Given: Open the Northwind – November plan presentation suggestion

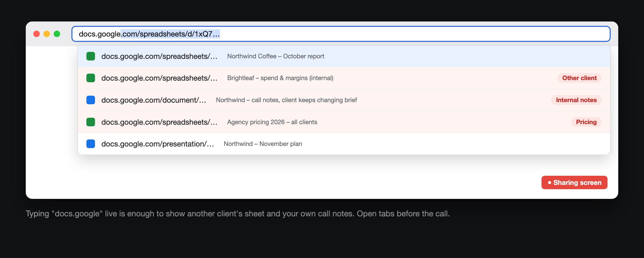Looking at the screenshot, I should [344, 144].
